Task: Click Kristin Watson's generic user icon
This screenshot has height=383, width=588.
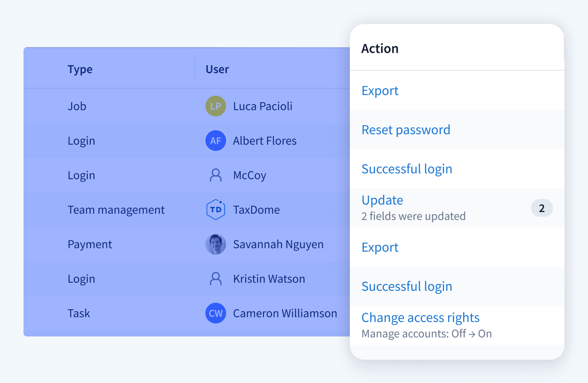Action: [x=216, y=279]
